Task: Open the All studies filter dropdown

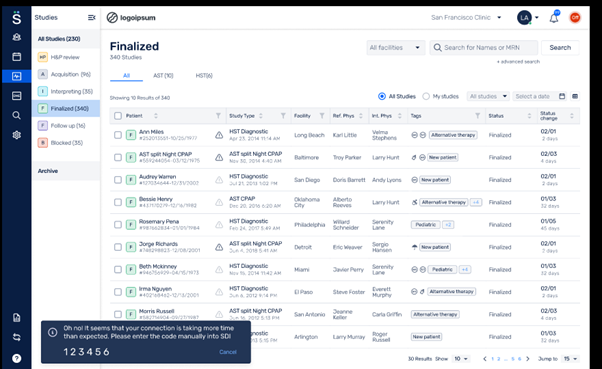Action: pyautogui.click(x=488, y=96)
